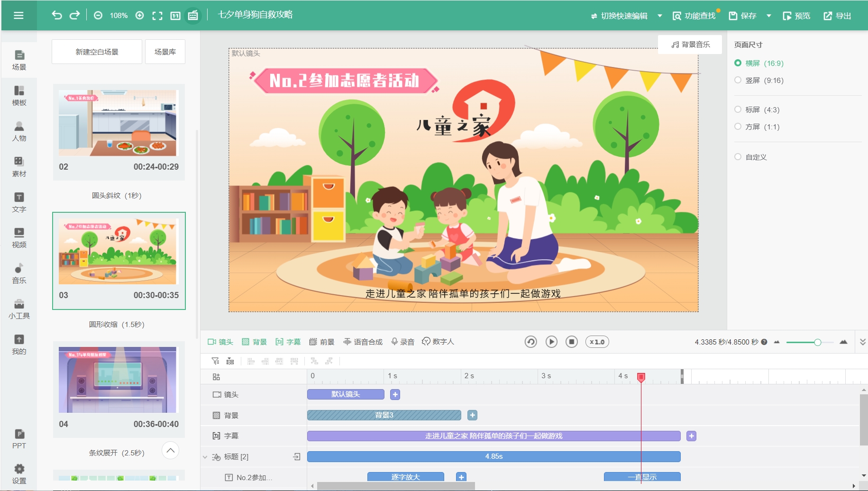This screenshot has width=868, height=491.
Task: Click the red playhead marker
Action: [641, 377]
